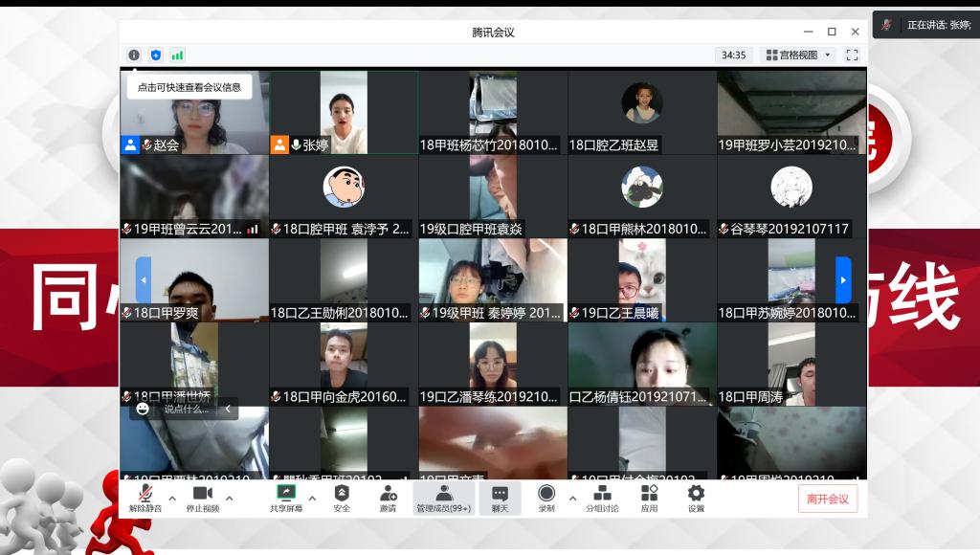The height and width of the screenshot is (555, 980).
Task: Check the green network signal icon
Action: click(178, 55)
